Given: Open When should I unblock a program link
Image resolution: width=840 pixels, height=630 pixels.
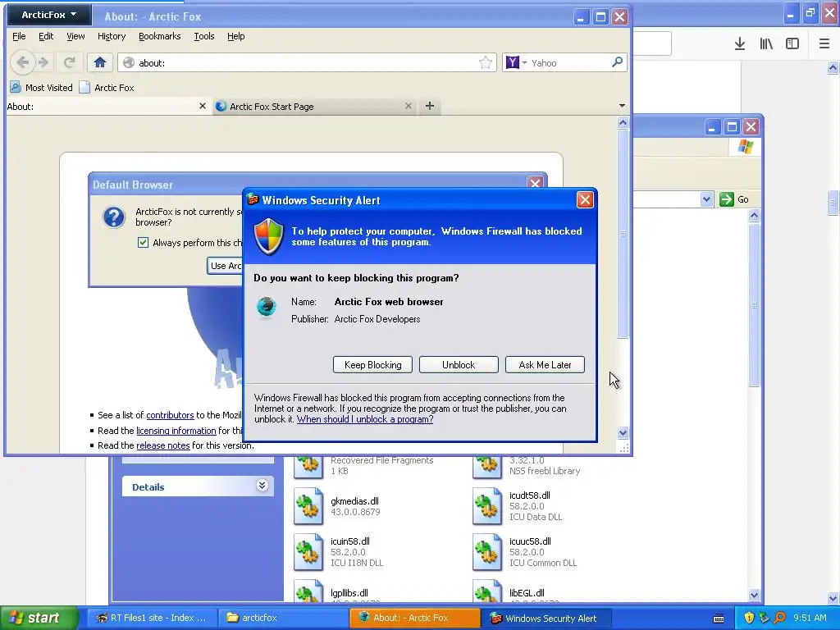Looking at the screenshot, I should point(365,419).
